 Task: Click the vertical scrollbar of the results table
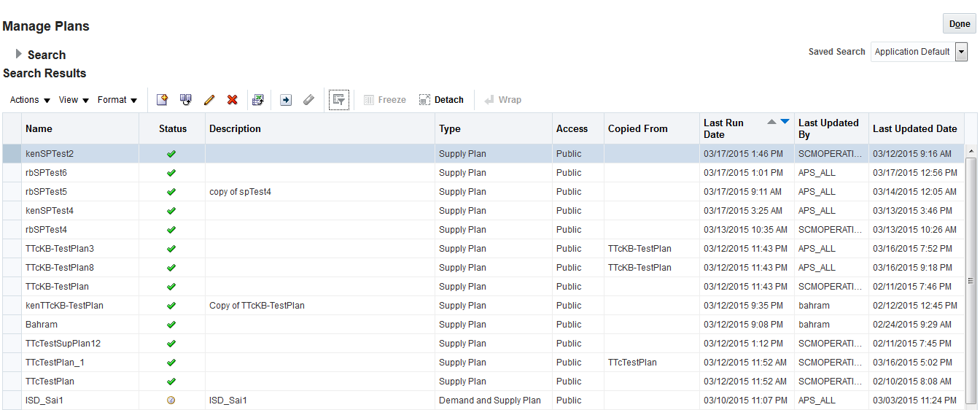pyautogui.click(x=970, y=281)
